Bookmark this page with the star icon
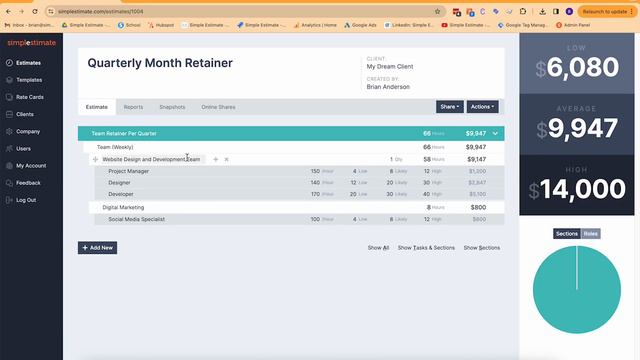Screen dimensions: 640x360 coord(438,11)
